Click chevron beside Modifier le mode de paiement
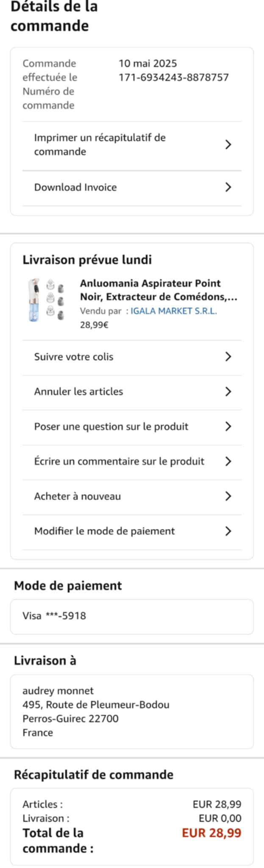264x868 pixels. tap(228, 531)
